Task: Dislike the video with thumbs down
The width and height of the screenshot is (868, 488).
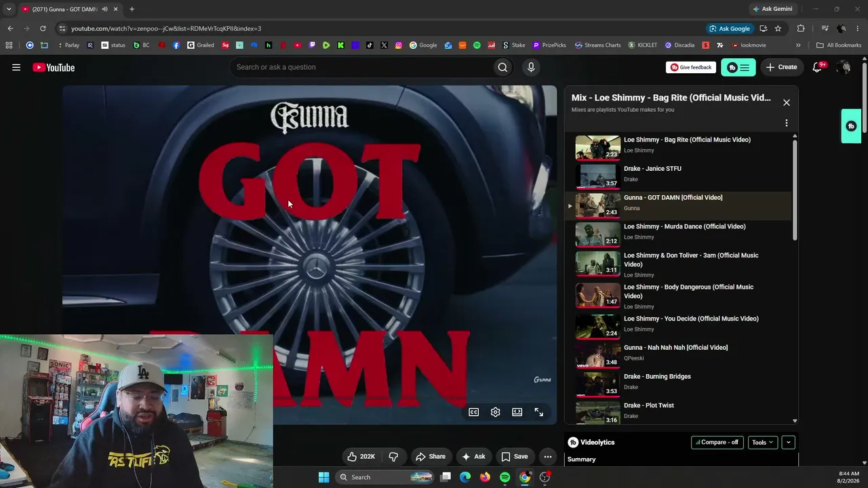Action: click(393, 456)
